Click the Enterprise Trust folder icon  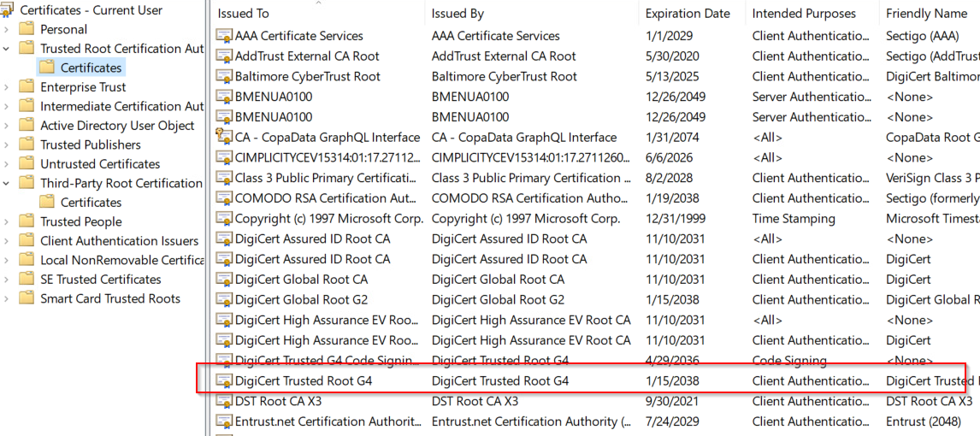(x=27, y=87)
